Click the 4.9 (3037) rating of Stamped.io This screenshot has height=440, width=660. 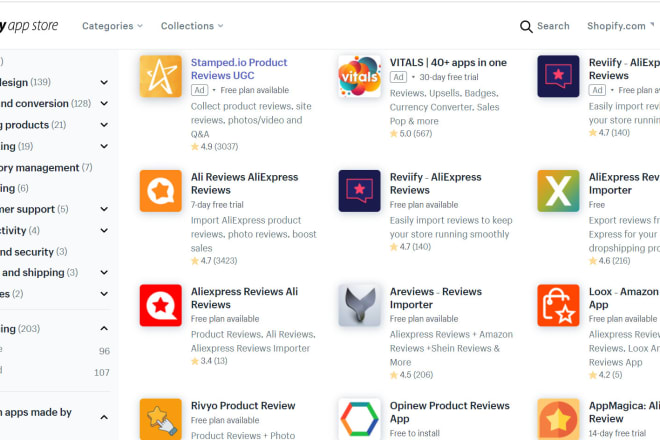pos(215,147)
